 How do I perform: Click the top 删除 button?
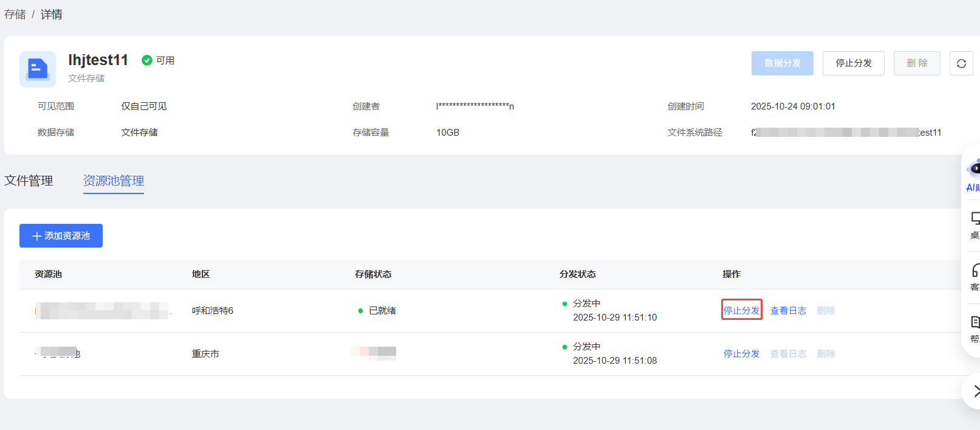tap(916, 63)
